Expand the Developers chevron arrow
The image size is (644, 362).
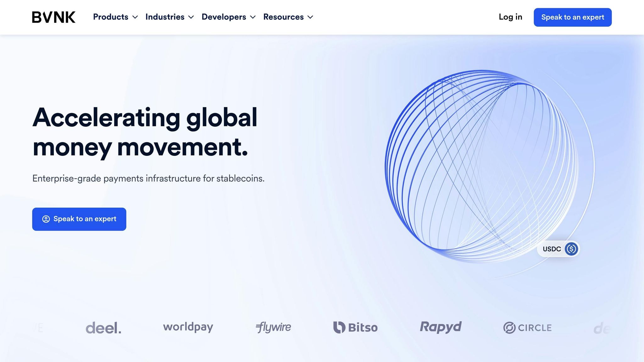pyautogui.click(x=253, y=17)
